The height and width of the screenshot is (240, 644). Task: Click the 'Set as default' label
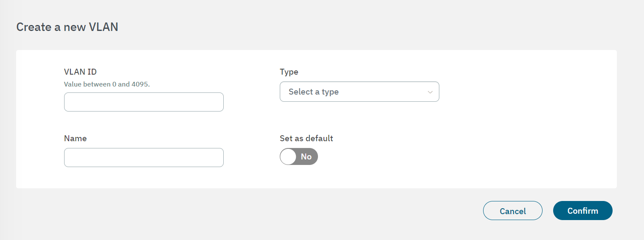pos(307,139)
